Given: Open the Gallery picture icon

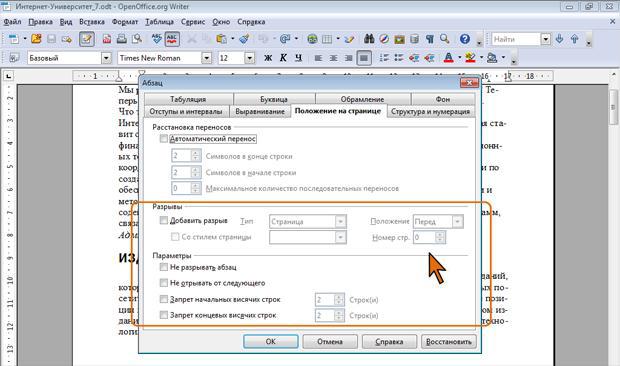Looking at the screenshot, I should tap(399, 39).
